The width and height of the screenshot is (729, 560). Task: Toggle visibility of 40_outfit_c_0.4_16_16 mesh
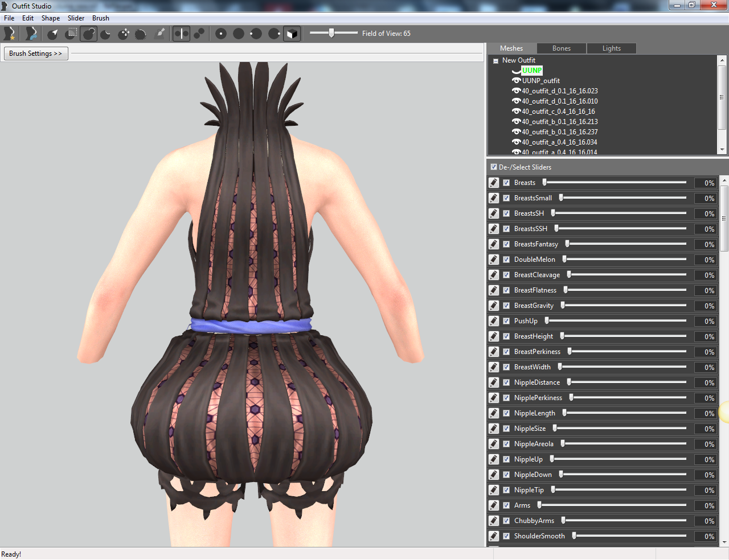[517, 112]
